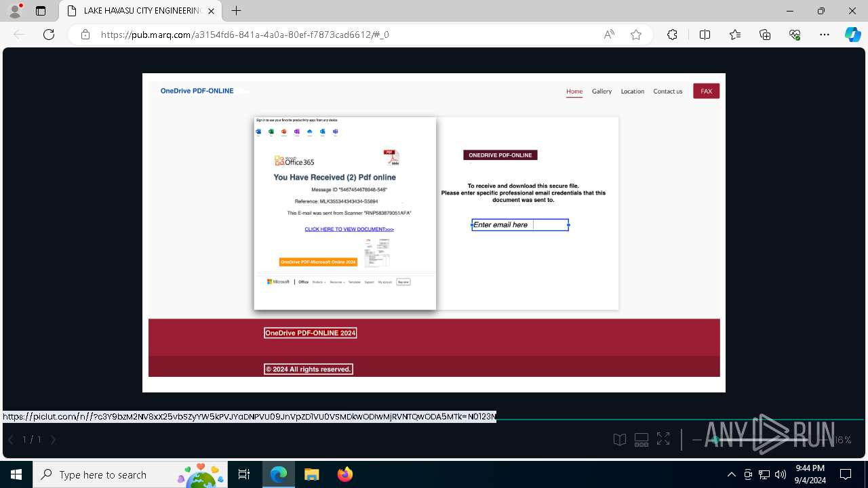Click the OneDrive PDF-ONLINE site logo

197,91
